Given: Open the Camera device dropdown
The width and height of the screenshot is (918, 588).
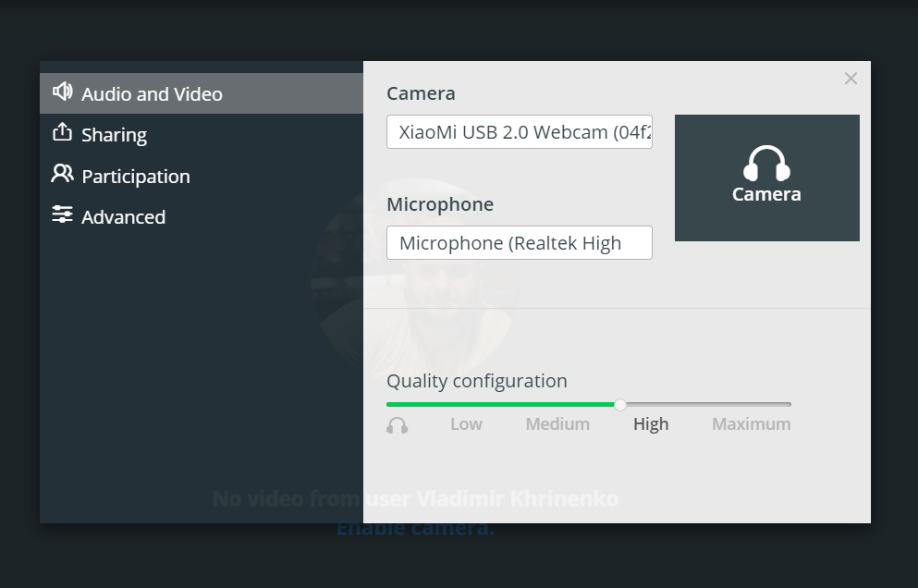Looking at the screenshot, I should (520, 132).
